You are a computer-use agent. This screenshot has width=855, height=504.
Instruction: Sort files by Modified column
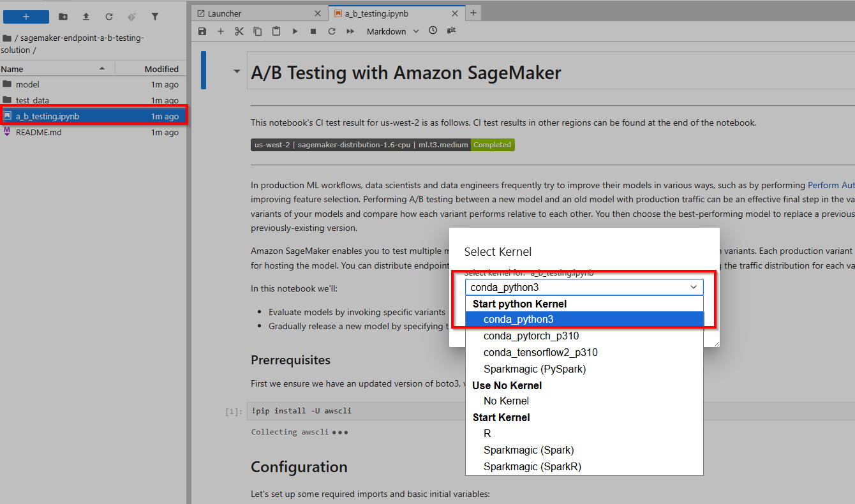tap(161, 69)
